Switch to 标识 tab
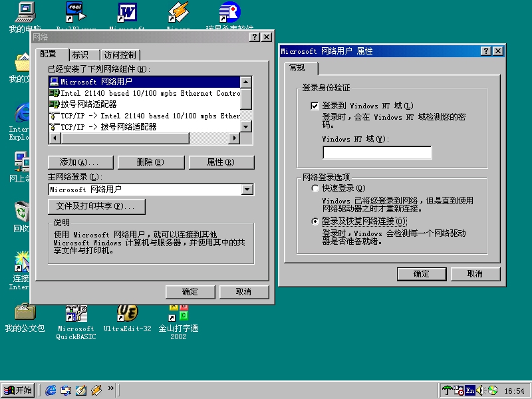The image size is (532, 399). (83, 55)
